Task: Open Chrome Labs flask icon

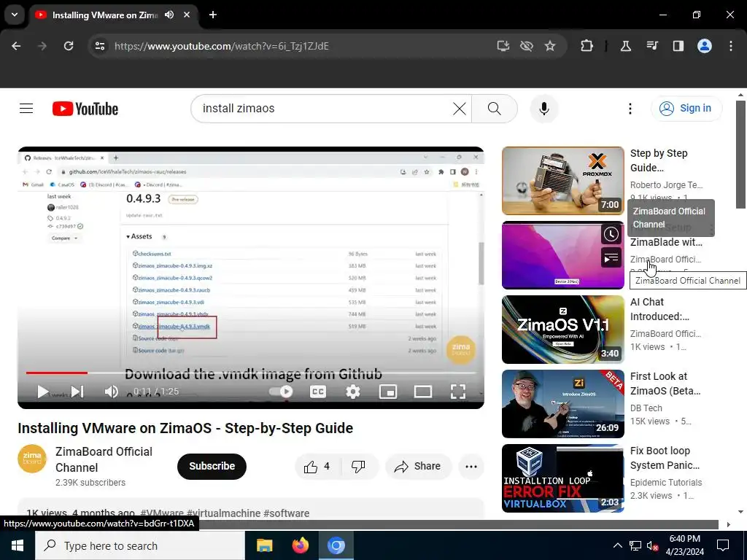Action: coord(625,46)
